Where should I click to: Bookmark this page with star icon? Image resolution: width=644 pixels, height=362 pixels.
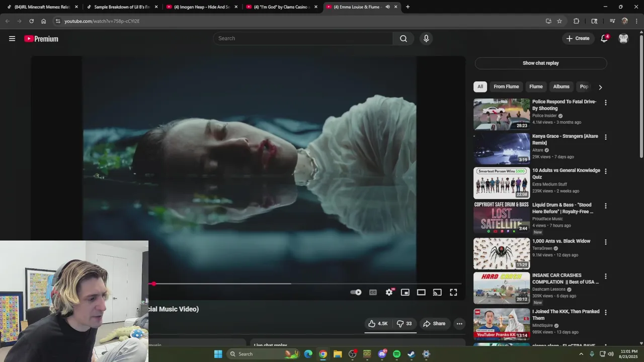[559, 21]
